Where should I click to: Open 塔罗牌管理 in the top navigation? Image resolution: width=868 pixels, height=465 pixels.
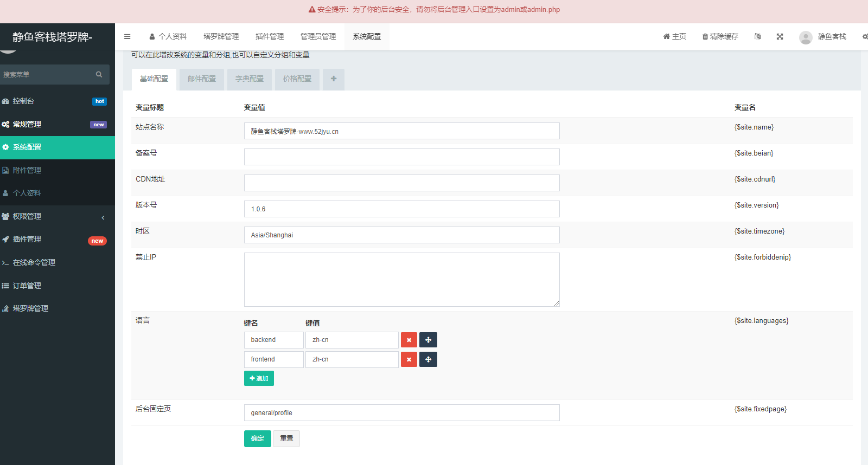pos(221,37)
